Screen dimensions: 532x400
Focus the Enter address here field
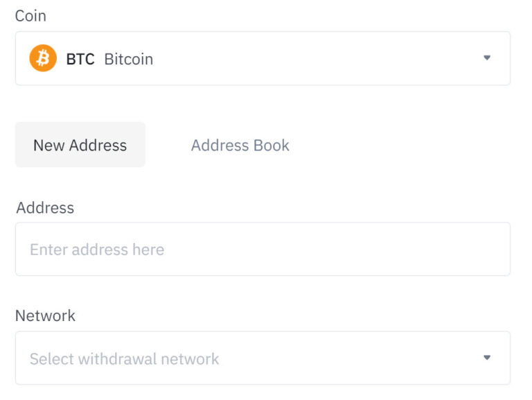point(263,250)
